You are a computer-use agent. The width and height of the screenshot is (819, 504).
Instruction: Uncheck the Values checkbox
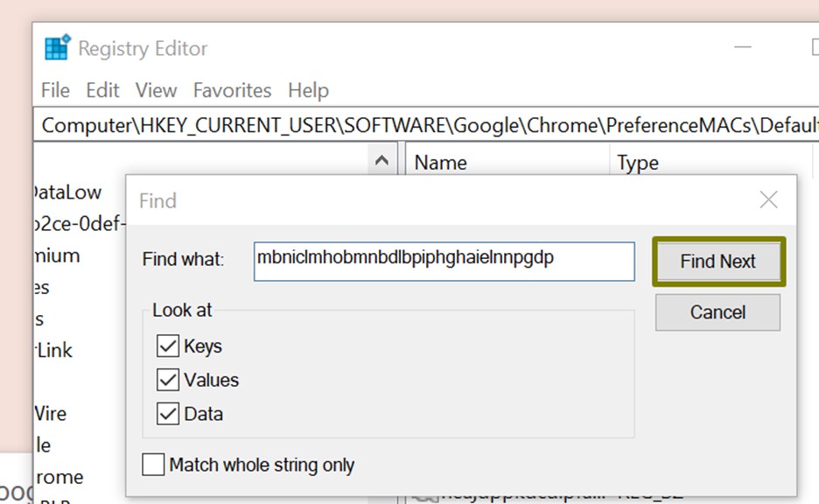(168, 380)
